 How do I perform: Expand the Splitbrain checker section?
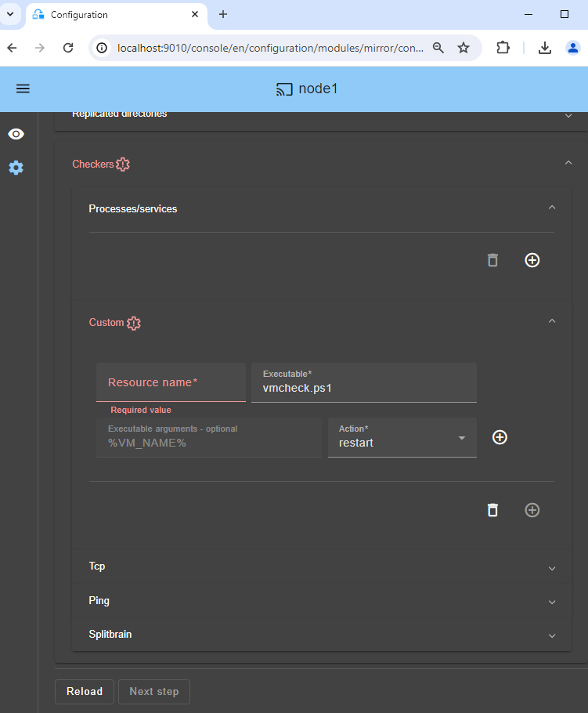coord(552,635)
